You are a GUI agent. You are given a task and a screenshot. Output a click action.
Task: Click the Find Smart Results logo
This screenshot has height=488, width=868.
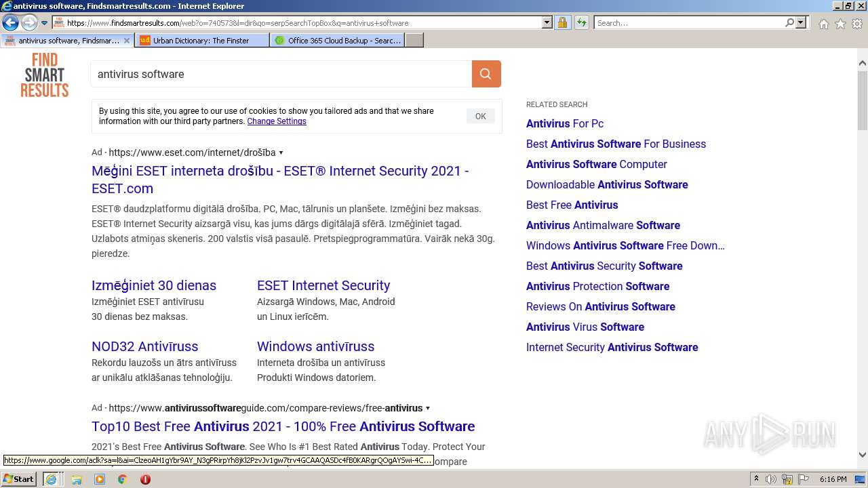click(45, 75)
